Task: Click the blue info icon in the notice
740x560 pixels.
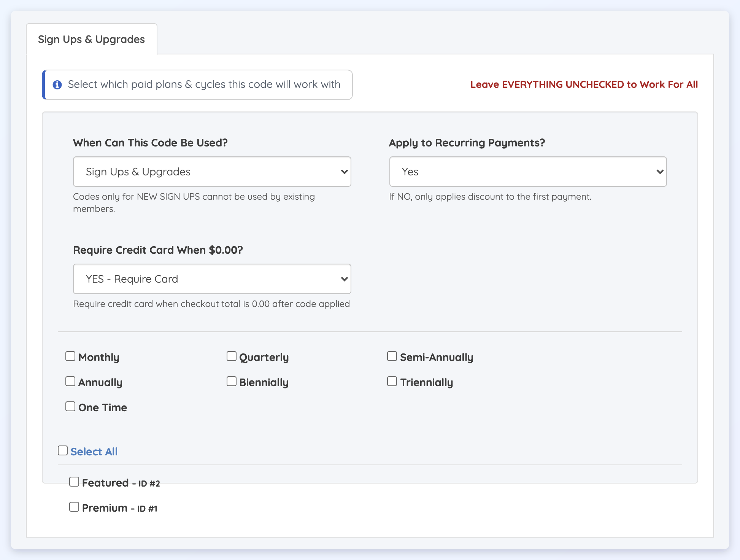Action: tap(57, 84)
